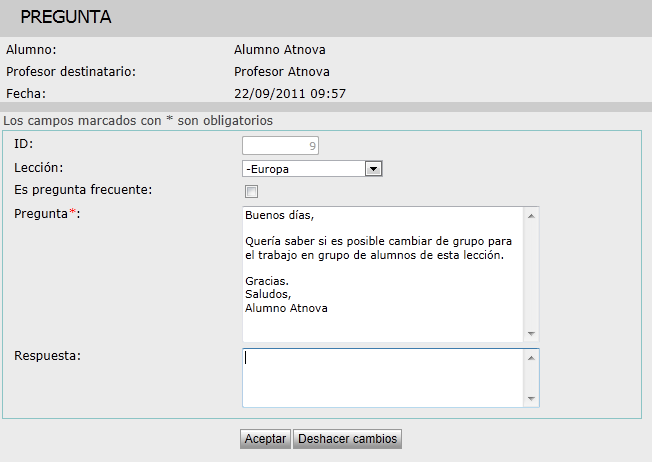Click the date '22/09/2011 09:57'
652x462 pixels.
click(x=290, y=94)
